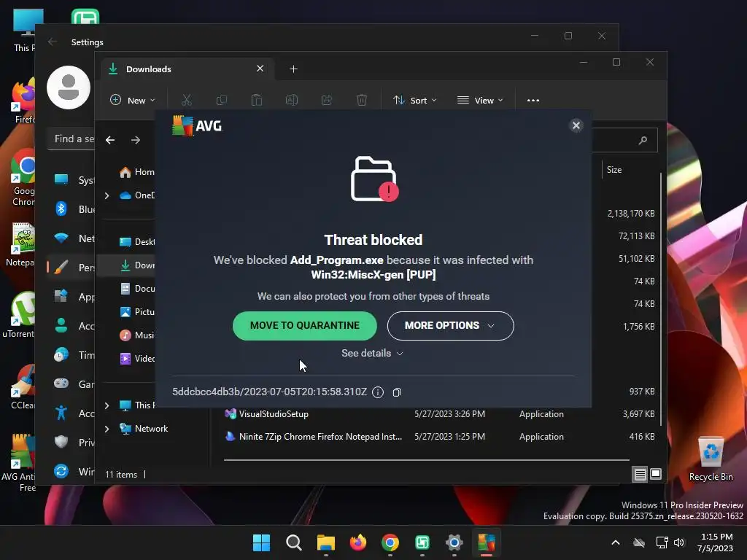Go back in the Settings window
The width and height of the screenshot is (747, 560).
click(x=53, y=42)
